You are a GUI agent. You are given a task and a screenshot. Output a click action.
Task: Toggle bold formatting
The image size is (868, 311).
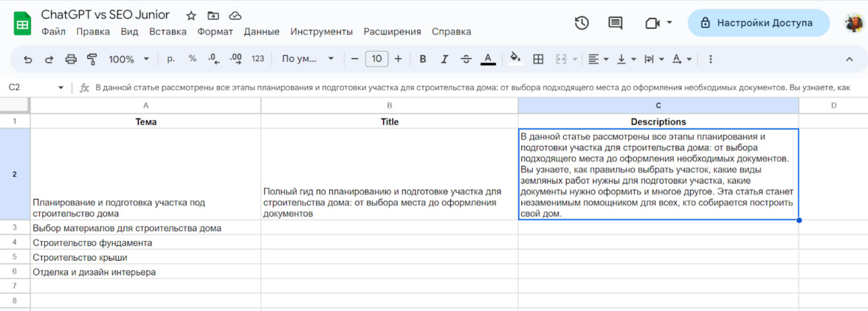tap(423, 59)
